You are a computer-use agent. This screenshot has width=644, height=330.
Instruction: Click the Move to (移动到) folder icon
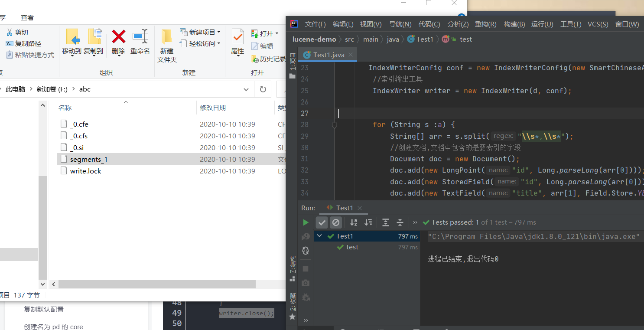click(72, 36)
